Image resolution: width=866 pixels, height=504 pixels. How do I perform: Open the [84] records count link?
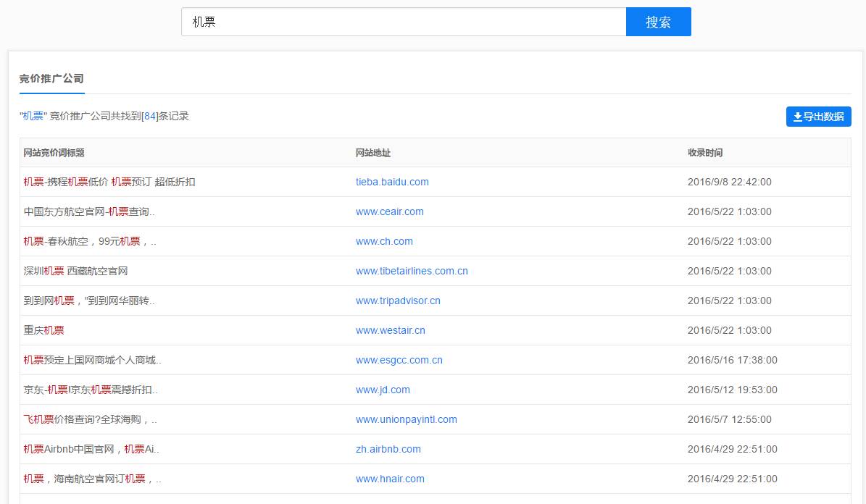coord(149,116)
